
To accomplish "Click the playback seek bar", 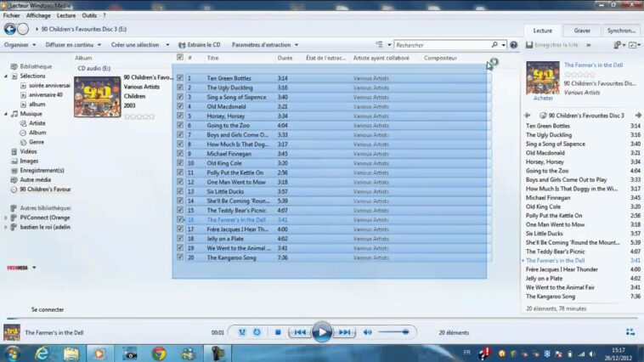I will tap(322, 318).
